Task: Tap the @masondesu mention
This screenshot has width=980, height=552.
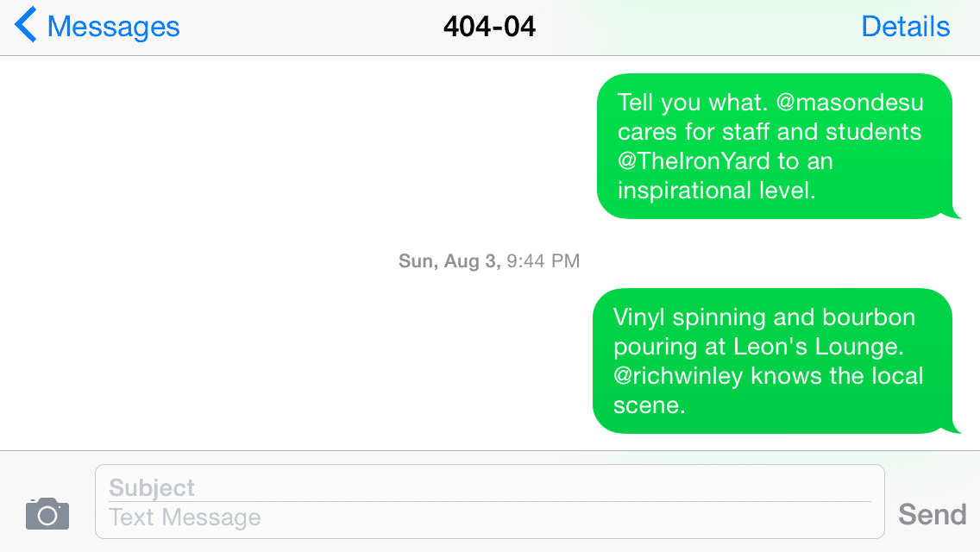Action: tap(850, 103)
